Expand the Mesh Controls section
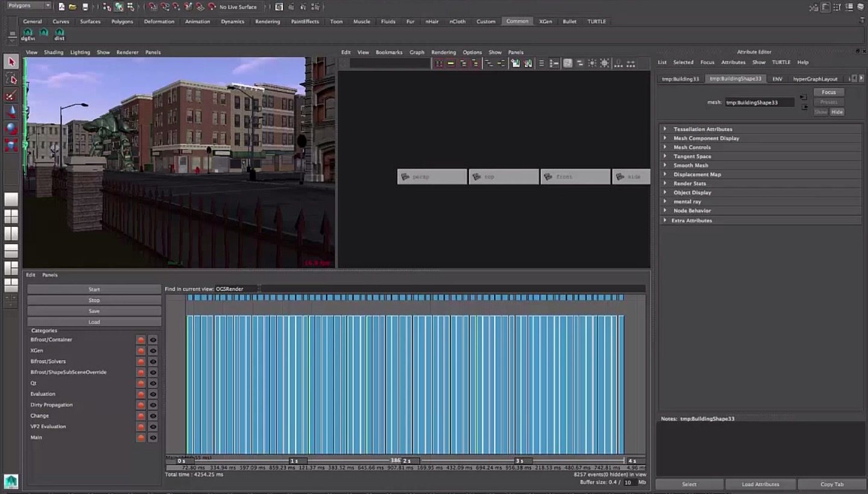Viewport: 868px width, 494px height. click(x=760, y=147)
